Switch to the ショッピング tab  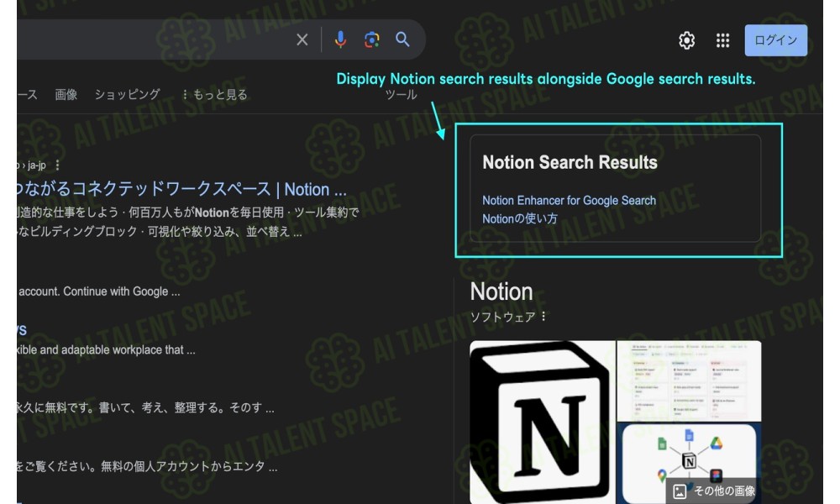pyautogui.click(x=128, y=95)
